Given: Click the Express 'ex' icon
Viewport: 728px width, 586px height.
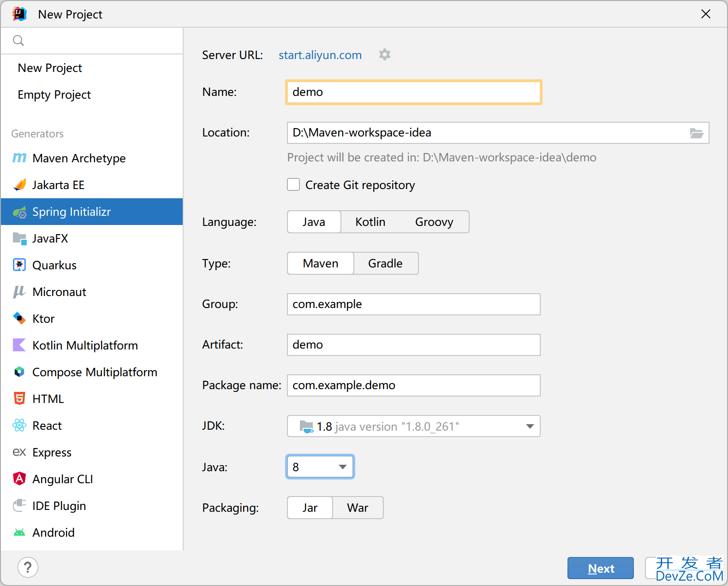Looking at the screenshot, I should (x=19, y=452).
